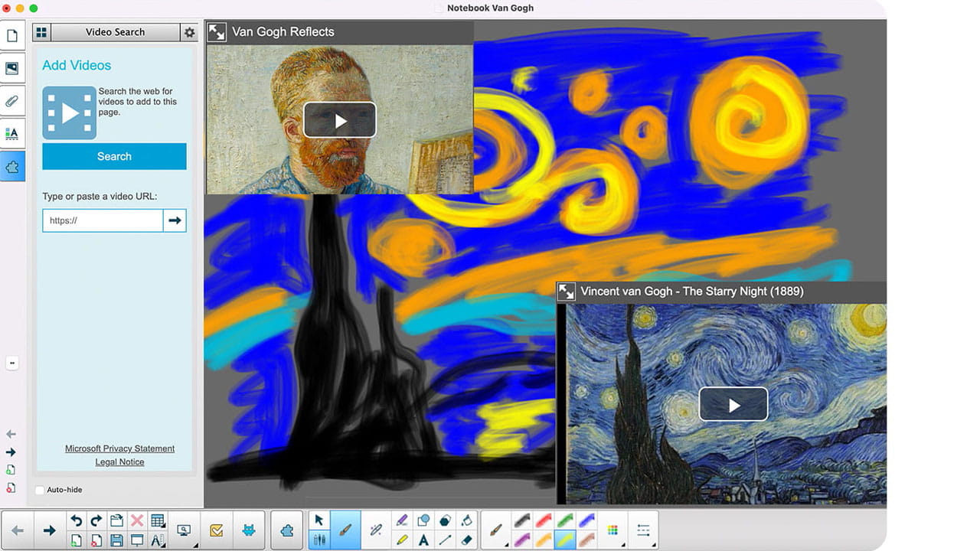This screenshot has height=551, width=980.
Task: Open the Microsoft Privacy Statement link
Action: pos(119,448)
